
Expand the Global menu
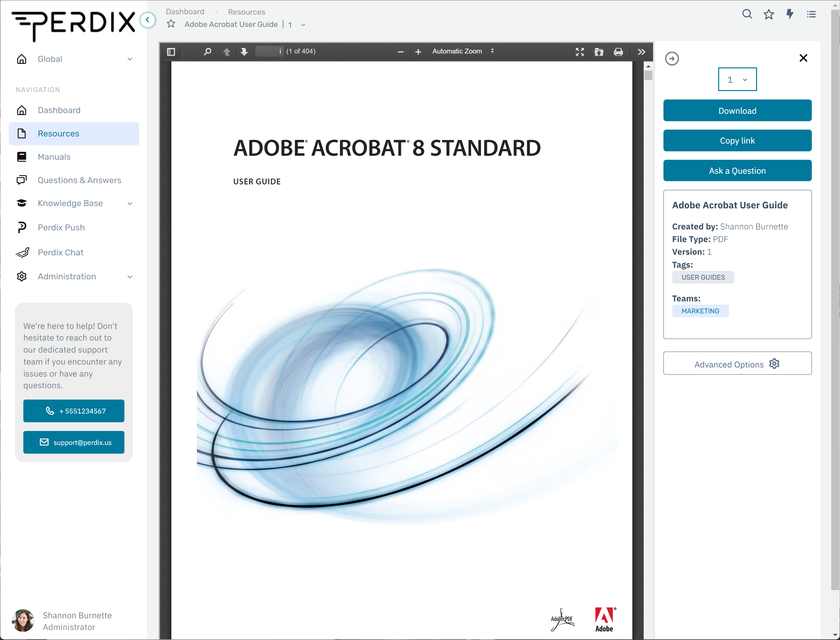(x=74, y=59)
